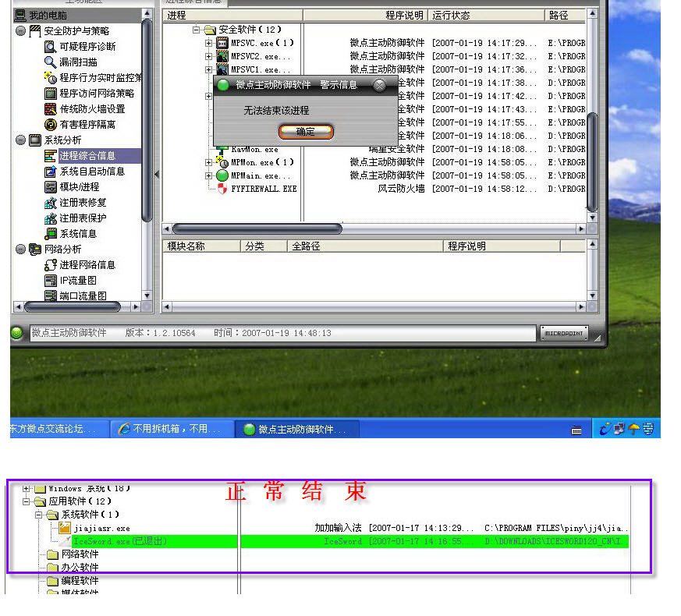
Task: Collapse the 安全软件 (12) tree node
Action: coord(196,30)
